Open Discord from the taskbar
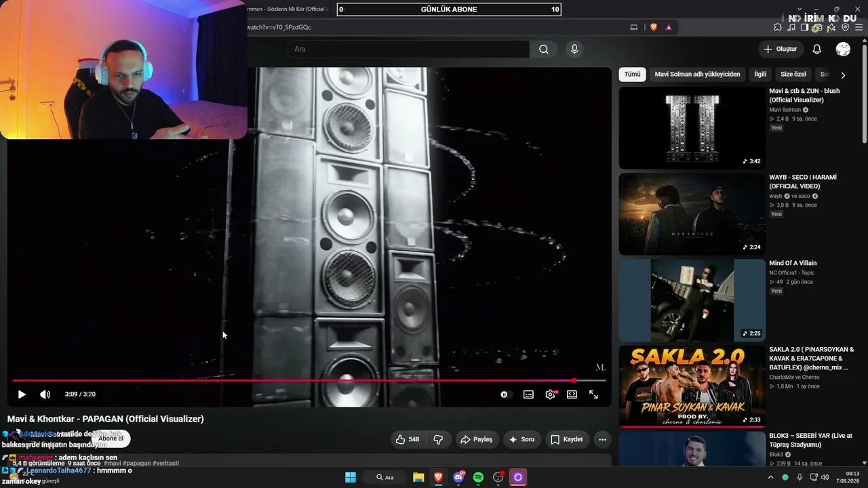 point(458,477)
